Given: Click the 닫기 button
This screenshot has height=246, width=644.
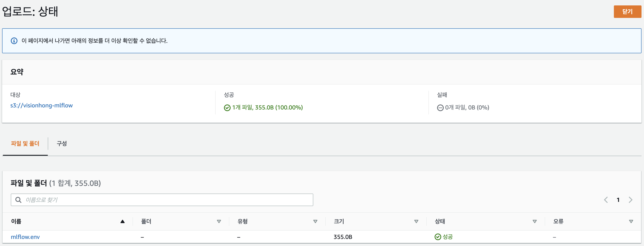Looking at the screenshot, I should point(627,11).
